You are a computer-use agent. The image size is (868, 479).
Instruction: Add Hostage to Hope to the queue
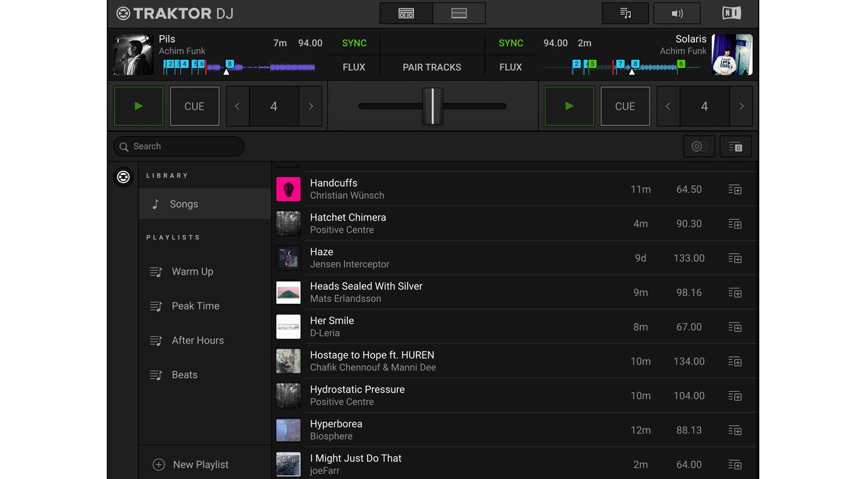[x=735, y=361]
